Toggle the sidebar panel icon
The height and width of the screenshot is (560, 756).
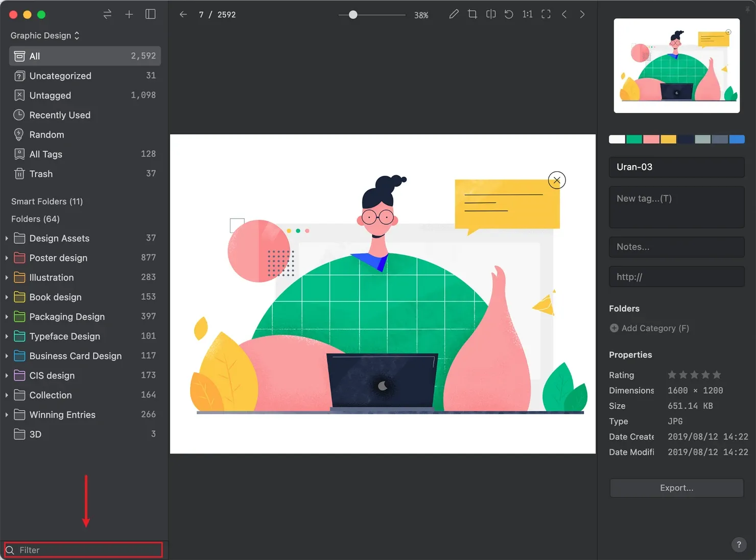click(x=150, y=14)
